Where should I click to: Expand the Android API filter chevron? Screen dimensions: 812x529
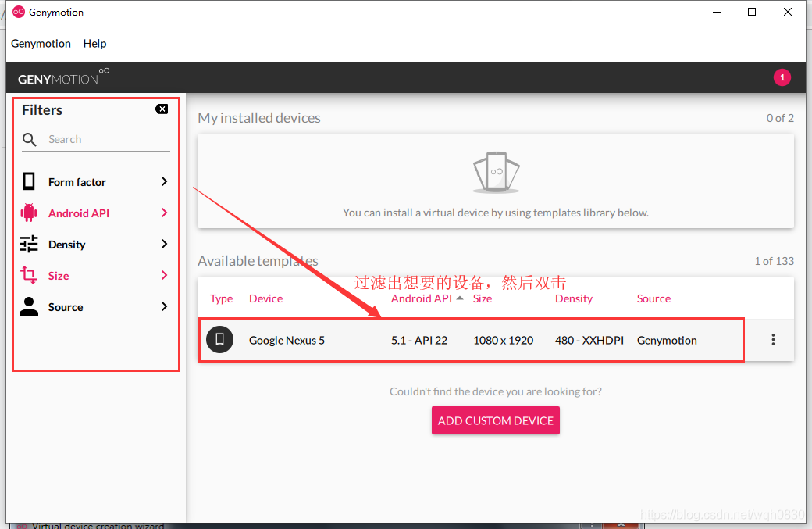point(164,213)
